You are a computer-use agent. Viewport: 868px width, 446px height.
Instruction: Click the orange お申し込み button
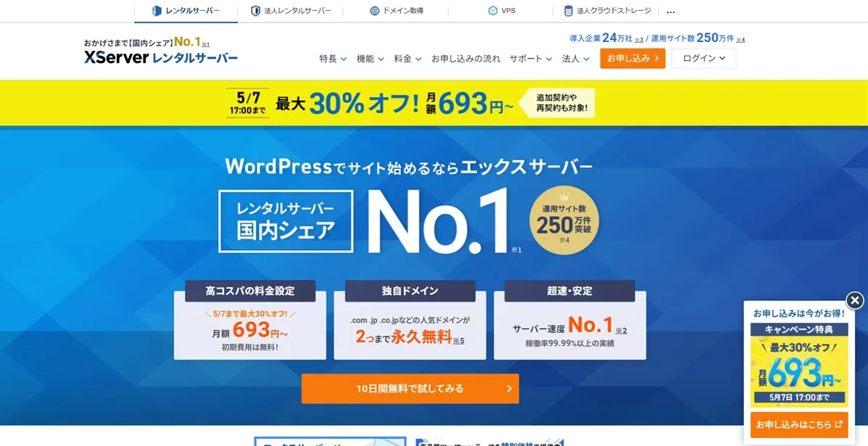click(631, 59)
